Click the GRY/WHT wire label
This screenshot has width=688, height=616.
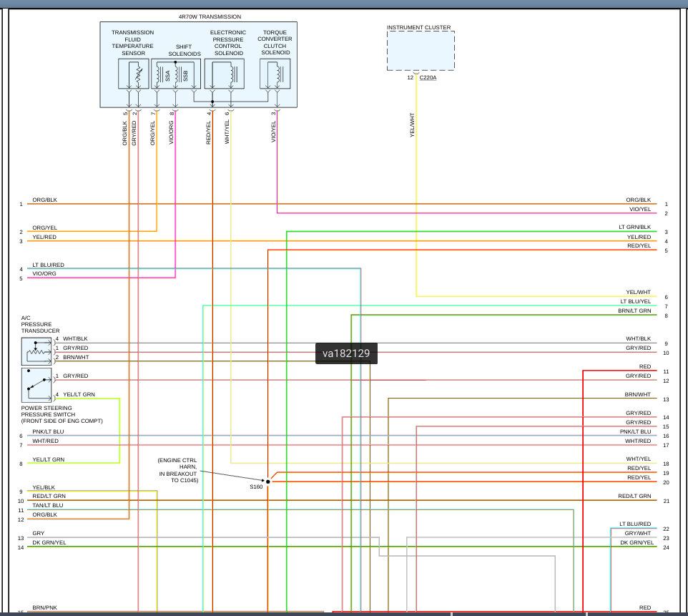pos(638,533)
